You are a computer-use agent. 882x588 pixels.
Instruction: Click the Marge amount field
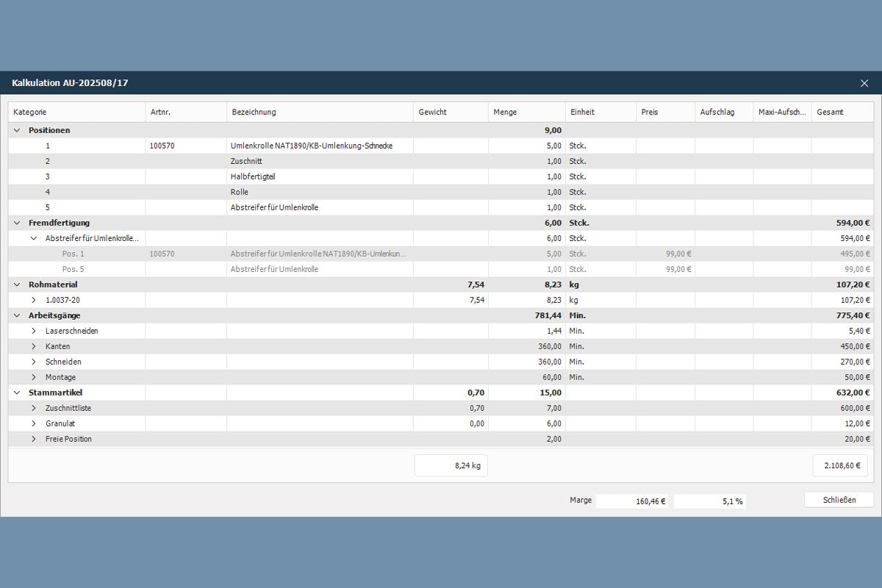(631, 501)
